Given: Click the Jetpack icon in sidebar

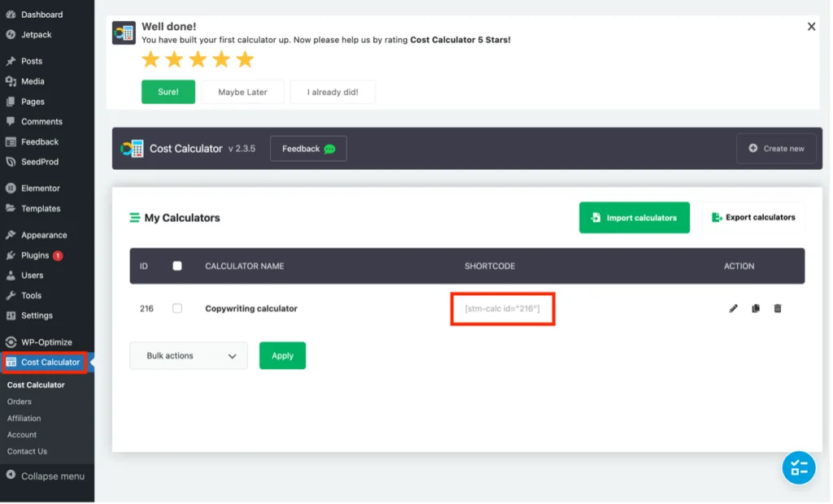Looking at the screenshot, I should [x=11, y=34].
